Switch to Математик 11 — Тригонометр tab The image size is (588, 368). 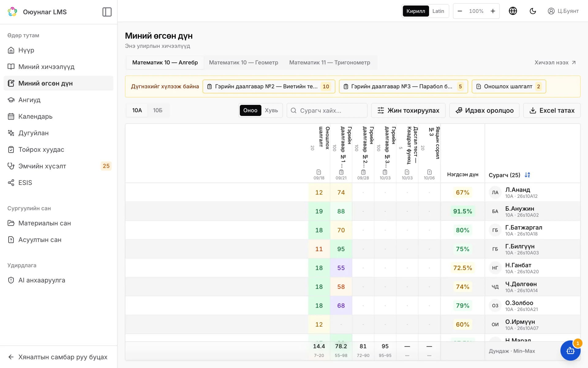click(330, 63)
